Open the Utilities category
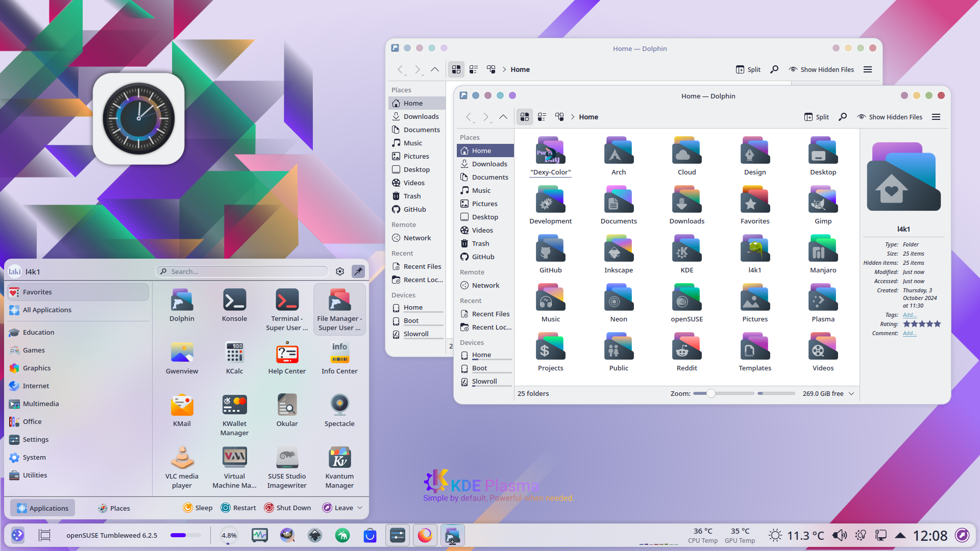Viewport: 980px width, 551px height. (78, 475)
